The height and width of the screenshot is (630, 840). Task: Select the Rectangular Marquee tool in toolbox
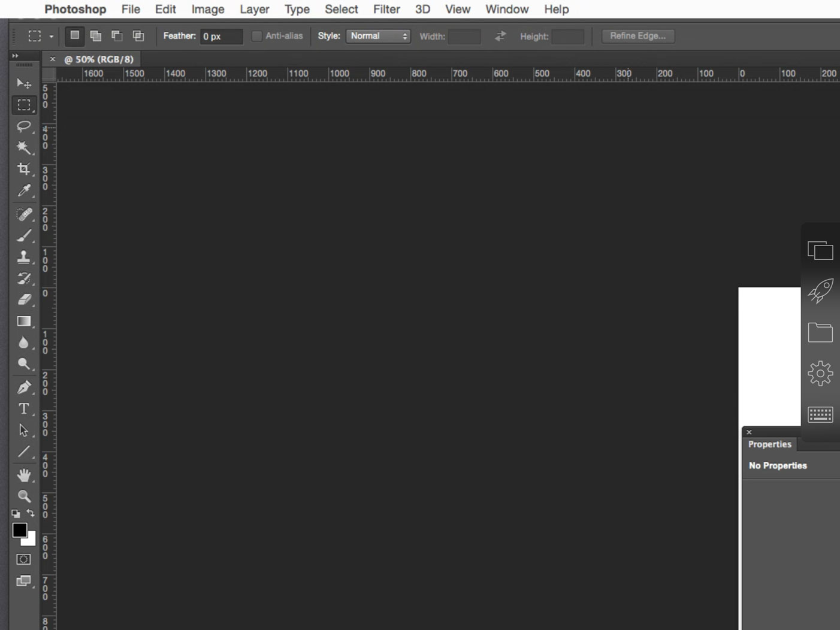click(24, 105)
